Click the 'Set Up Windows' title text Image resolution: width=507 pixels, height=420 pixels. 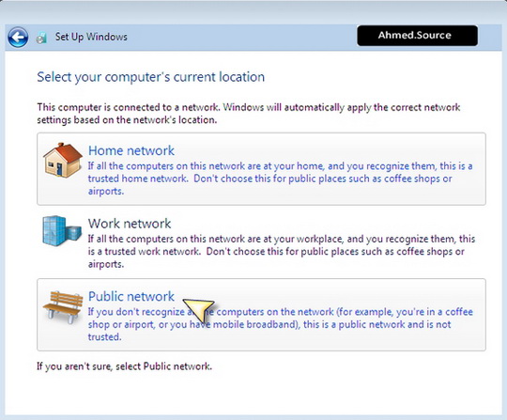pos(91,37)
